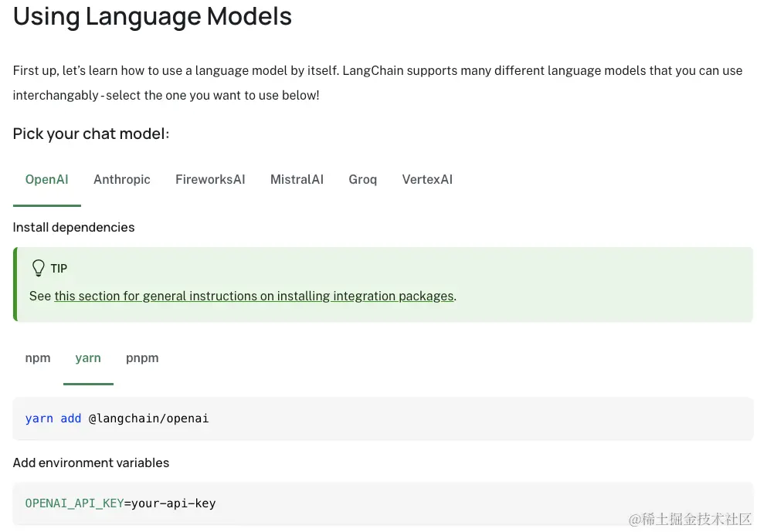Image resolution: width=757 pixels, height=532 pixels.
Task: Switch to the Anthropic tab
Action: [122, 180]
